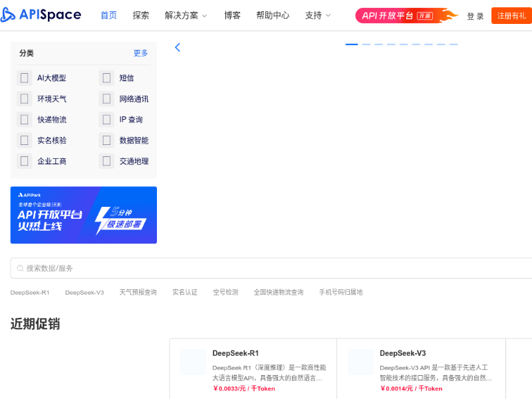Open the APIPark promotional banner
This screenshot has width=532, height=399.
[84, 215]
